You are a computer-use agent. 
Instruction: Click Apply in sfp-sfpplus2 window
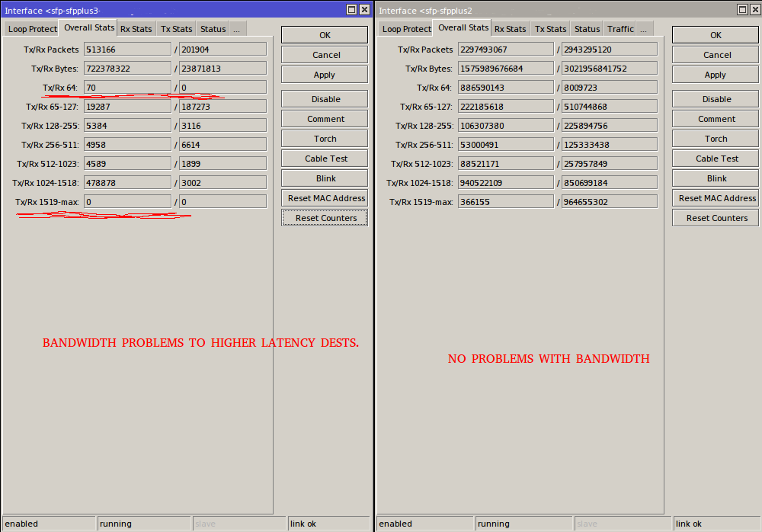(x=716, y=75)
